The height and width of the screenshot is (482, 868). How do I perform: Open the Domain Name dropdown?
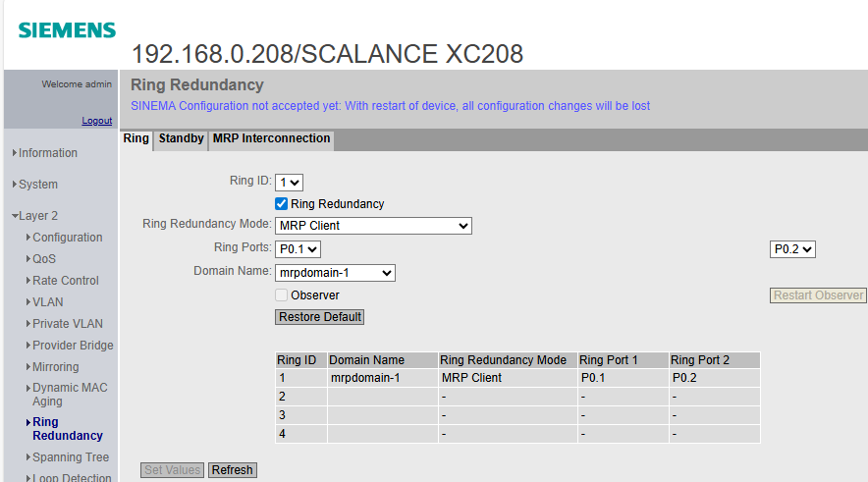335,272
